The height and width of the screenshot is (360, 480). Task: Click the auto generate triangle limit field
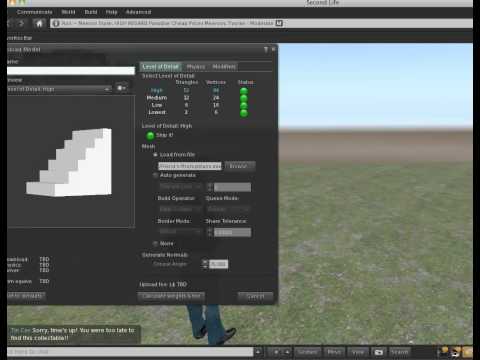232,187
